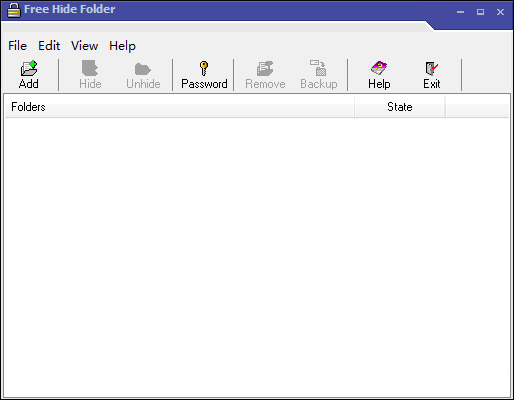The width and height of the screenshot is (514, 400).
Task: Sort by the State column header
Action: (x=400, y=107)
